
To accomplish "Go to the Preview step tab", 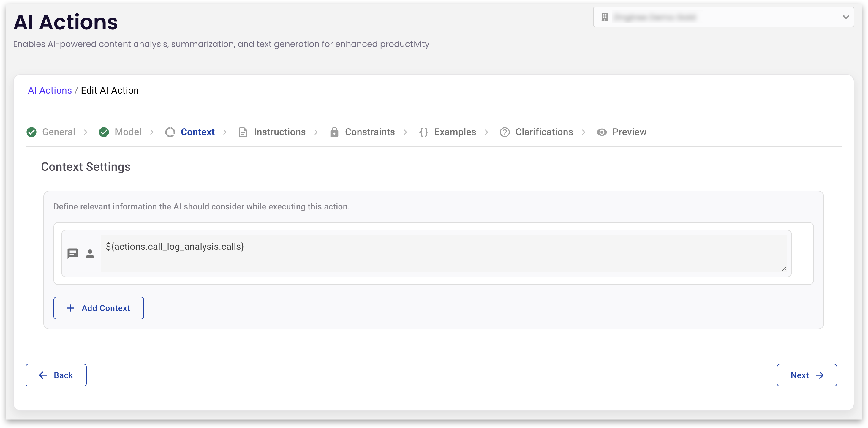I will click(x=629, y=132).
